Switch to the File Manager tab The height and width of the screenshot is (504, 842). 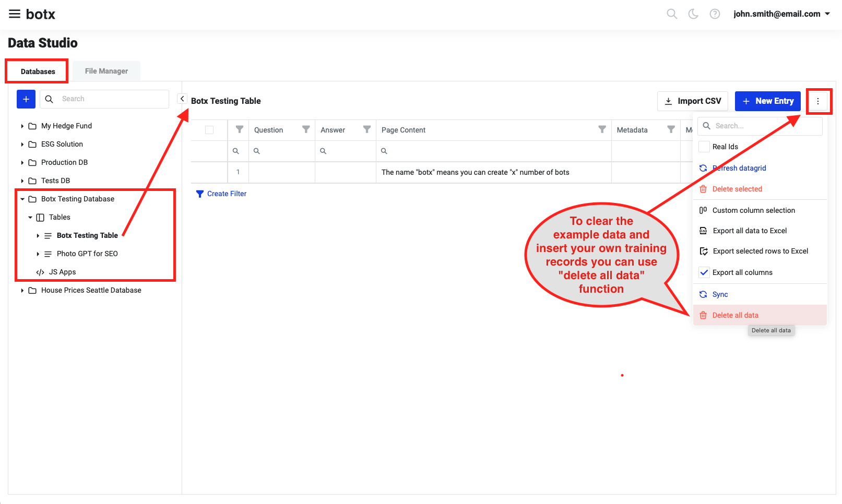tap(106, 70)
